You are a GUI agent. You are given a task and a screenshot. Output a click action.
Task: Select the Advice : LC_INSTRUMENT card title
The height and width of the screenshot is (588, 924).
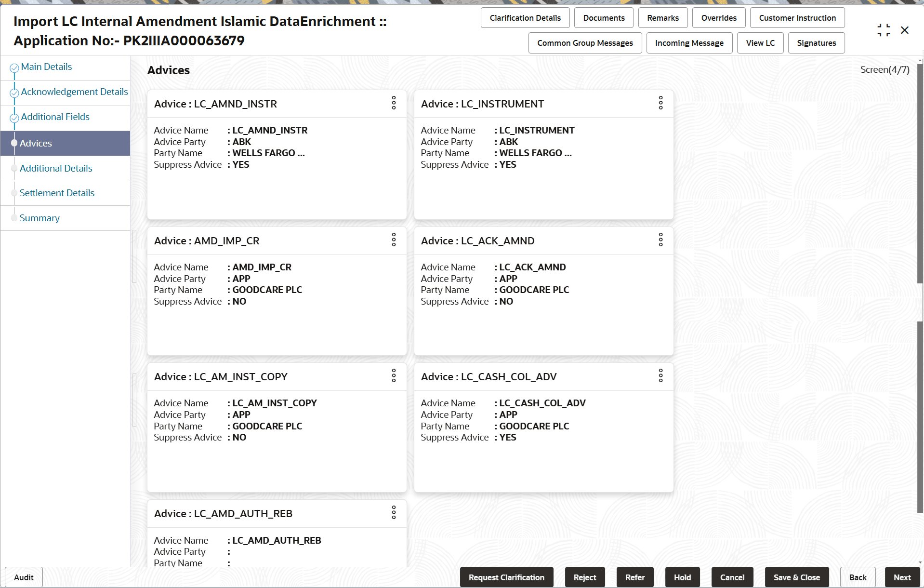(482, 104)
